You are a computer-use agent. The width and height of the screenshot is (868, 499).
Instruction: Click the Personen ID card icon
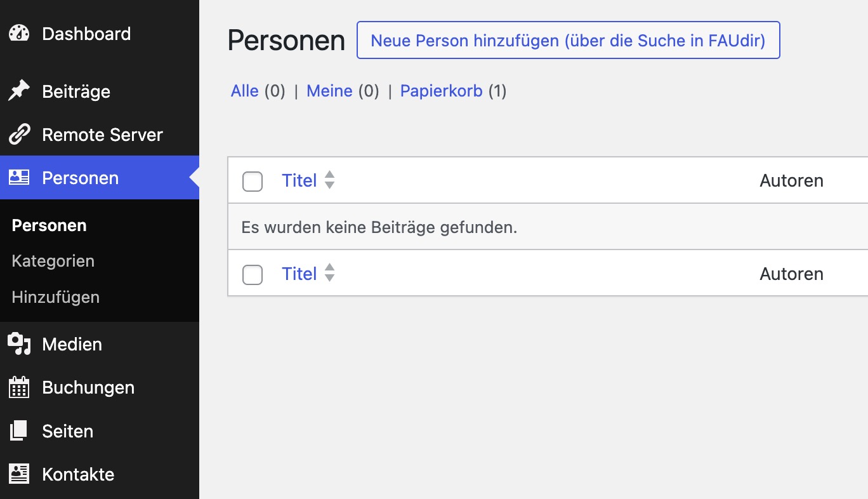(19, 178)
